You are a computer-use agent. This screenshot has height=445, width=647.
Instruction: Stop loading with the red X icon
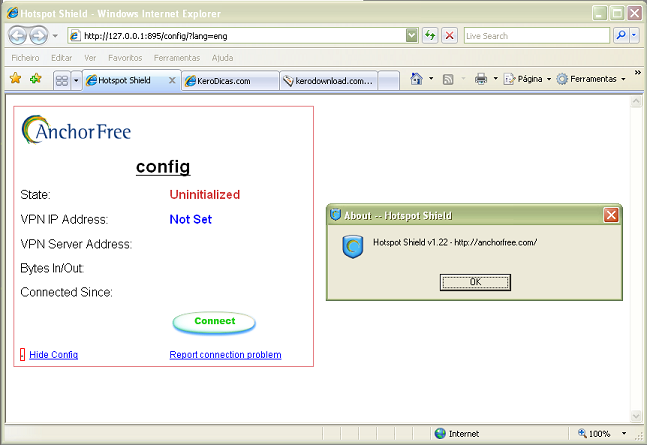(449, 36)
